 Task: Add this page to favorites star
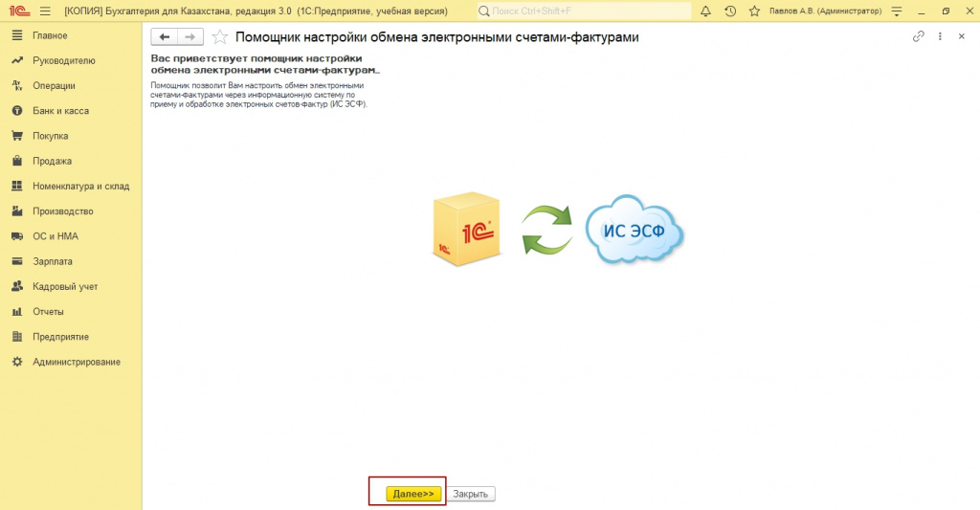tap(219, 37)
